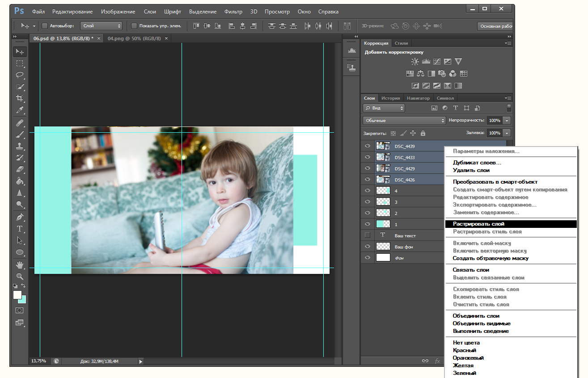
Task: Select the Hand tool
Action: click(20, 265)
